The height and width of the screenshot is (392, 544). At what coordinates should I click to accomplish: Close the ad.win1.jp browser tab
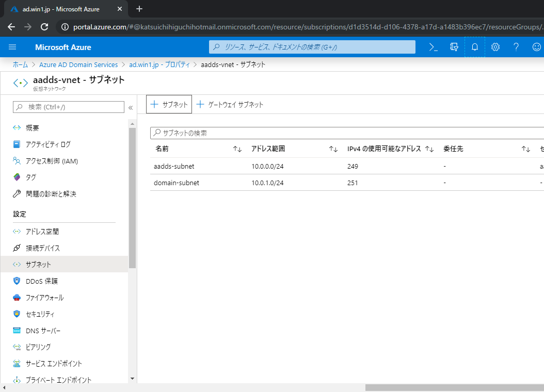tap(120, 9)
